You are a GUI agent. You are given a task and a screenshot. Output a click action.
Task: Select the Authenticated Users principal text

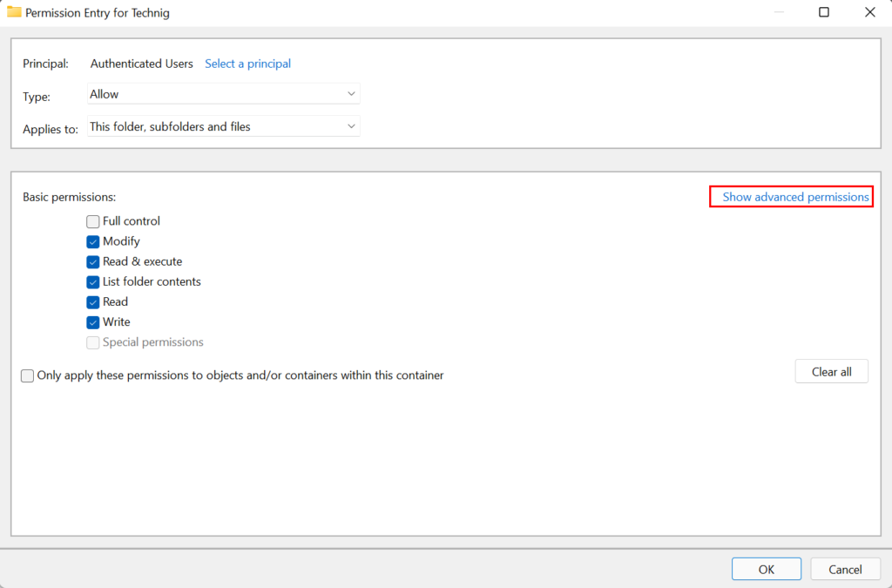(142, 64)
